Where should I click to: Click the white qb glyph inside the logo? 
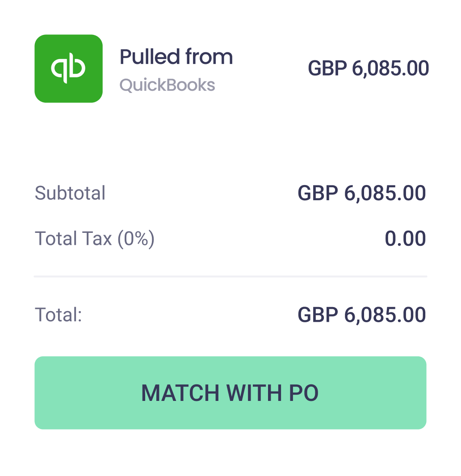(x=68, y=68)
